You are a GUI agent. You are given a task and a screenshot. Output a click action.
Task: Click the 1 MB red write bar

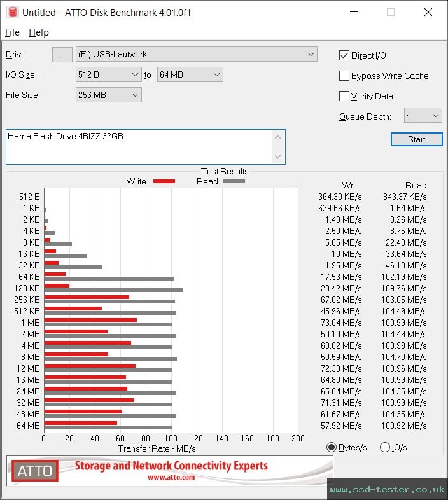tap(90, 320)
